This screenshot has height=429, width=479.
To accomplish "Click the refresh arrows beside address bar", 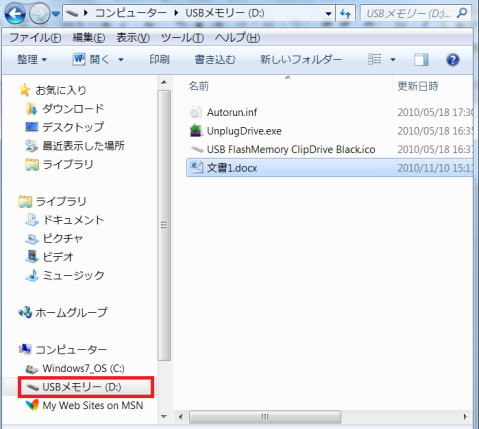I will (345, 14).
